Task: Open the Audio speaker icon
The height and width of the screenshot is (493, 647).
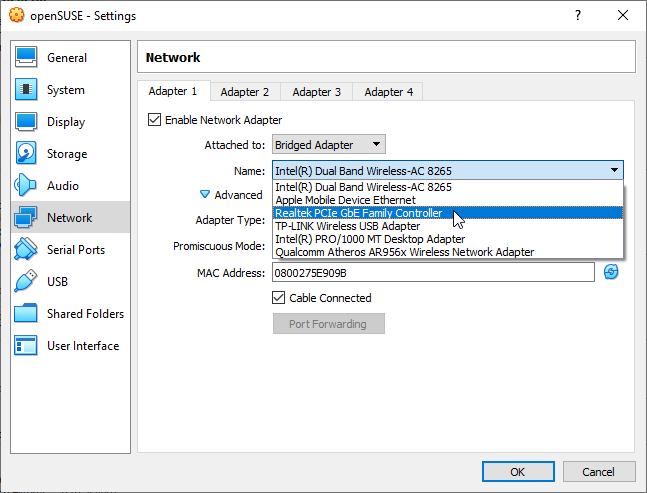Action: click(x=27, y=186)
